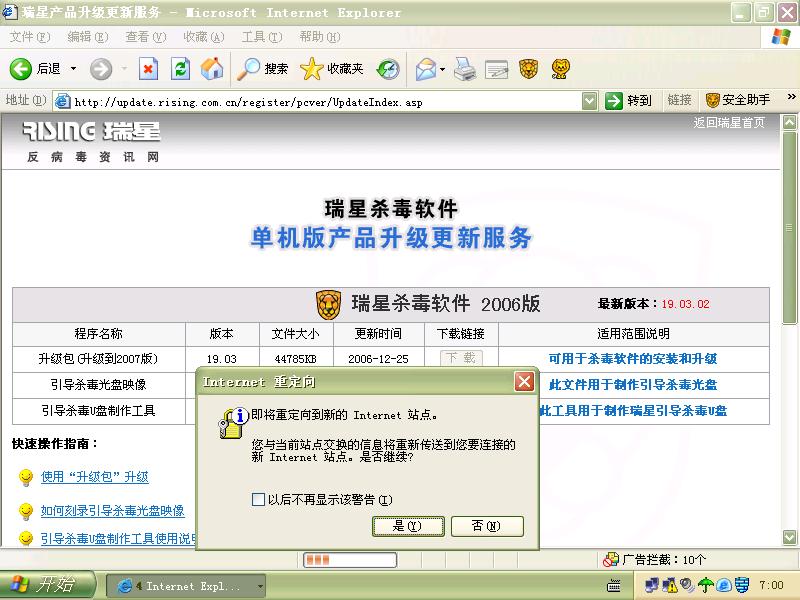
Task: Expand the Forward button history dropdown arrow
Action: pyautogui.click(x=124, y=68)
